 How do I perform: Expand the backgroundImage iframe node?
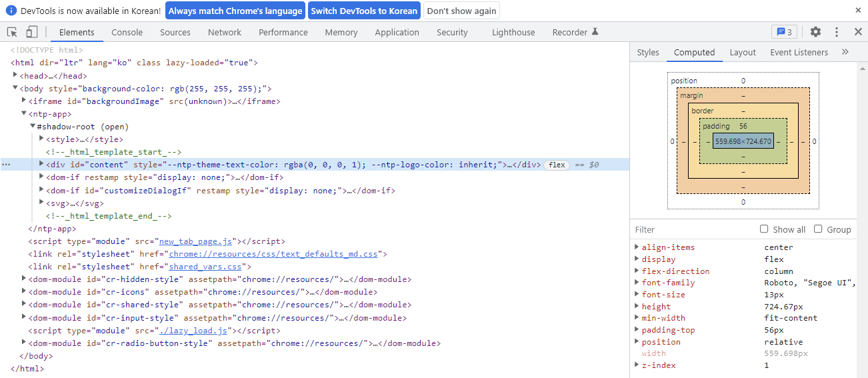pyautogui.click(x=24, y=101)
